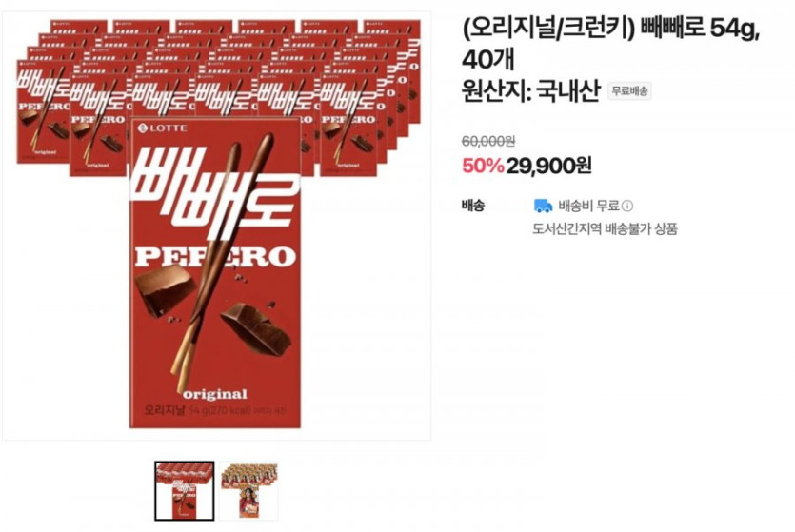Viewport: 795px width, 532px height.
Task: Select the second orange product thumbnail
Action: click(x=248, y=490)
